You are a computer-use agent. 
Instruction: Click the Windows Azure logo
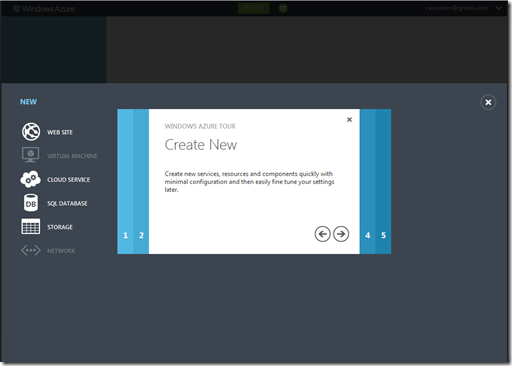[x=43, y=8]
